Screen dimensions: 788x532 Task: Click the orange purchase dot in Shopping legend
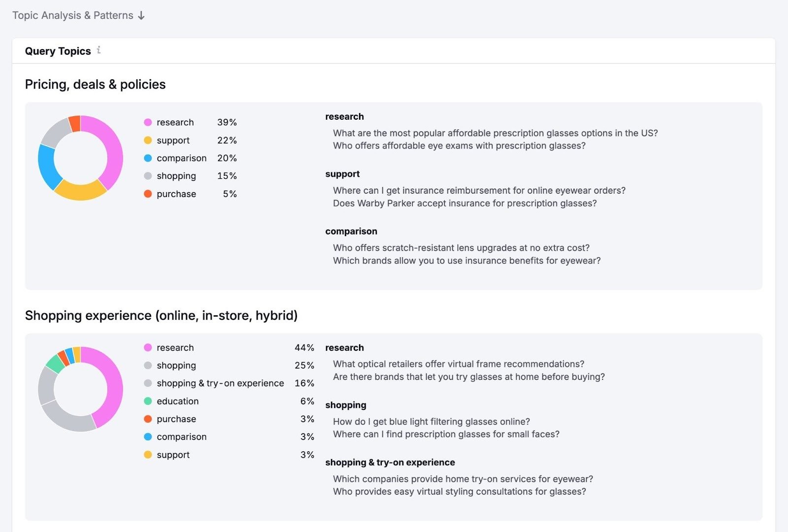click(x=147, y=419)
